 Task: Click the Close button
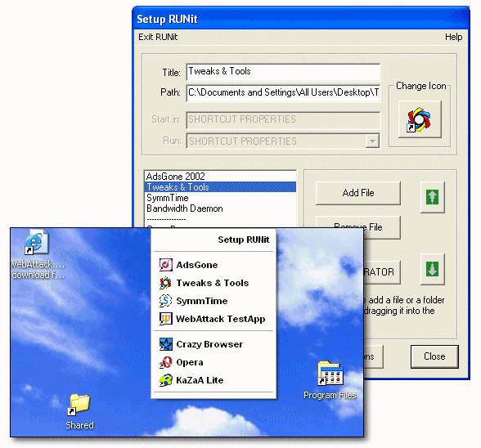click(x=434, y=356)
